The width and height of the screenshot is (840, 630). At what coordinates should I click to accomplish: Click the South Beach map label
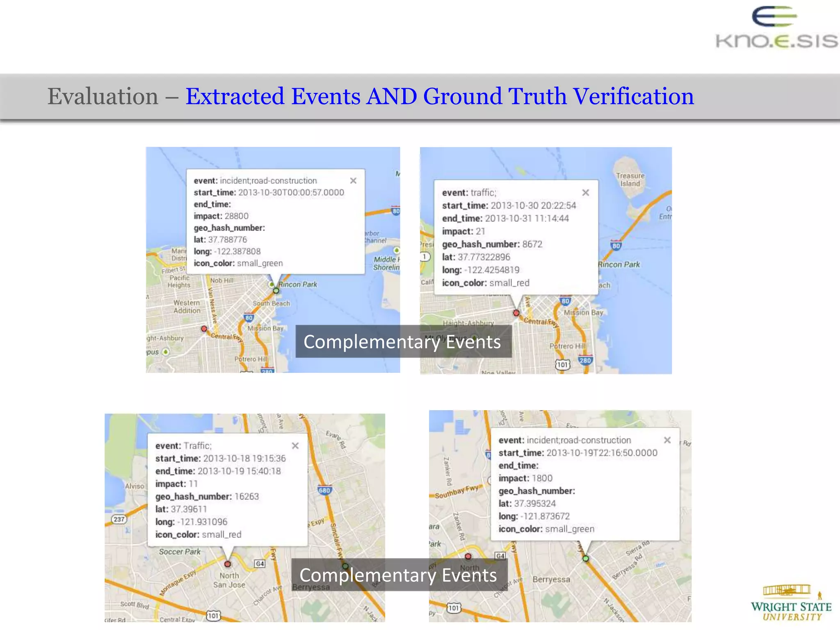[x=271, y=304]
